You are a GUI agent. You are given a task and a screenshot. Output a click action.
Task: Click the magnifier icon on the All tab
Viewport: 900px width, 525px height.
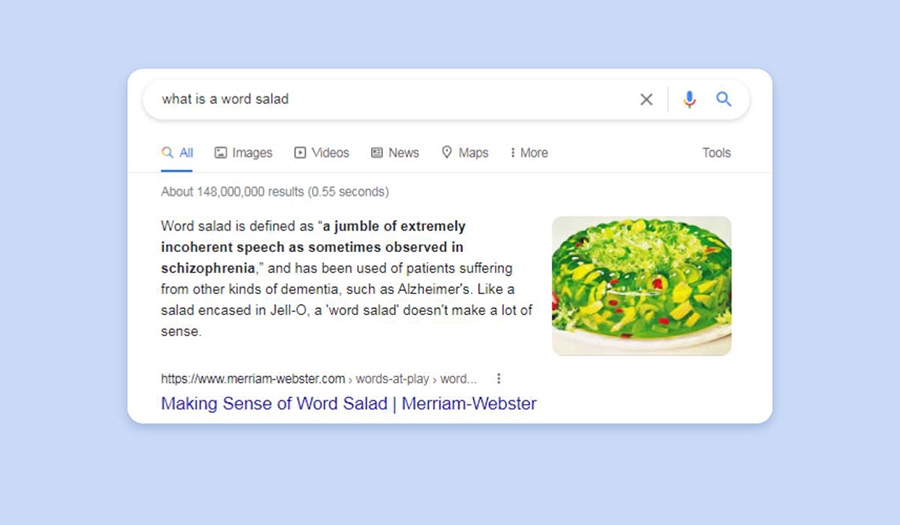[x=168, y=153]
